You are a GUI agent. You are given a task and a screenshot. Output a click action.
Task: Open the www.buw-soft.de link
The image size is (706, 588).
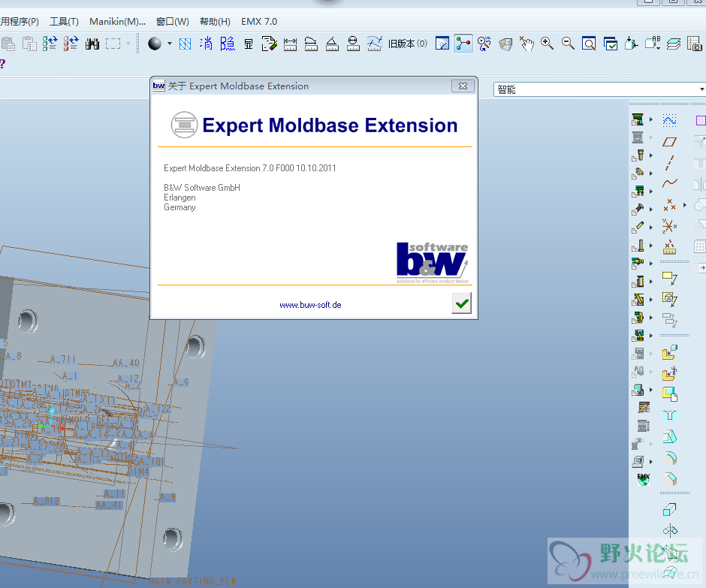(310, 305)
